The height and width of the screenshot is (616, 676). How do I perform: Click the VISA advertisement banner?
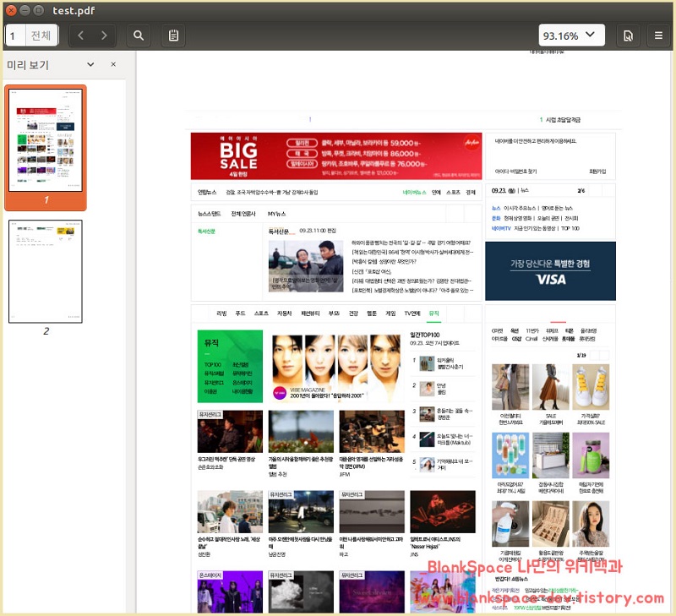[x=550, y=271]
